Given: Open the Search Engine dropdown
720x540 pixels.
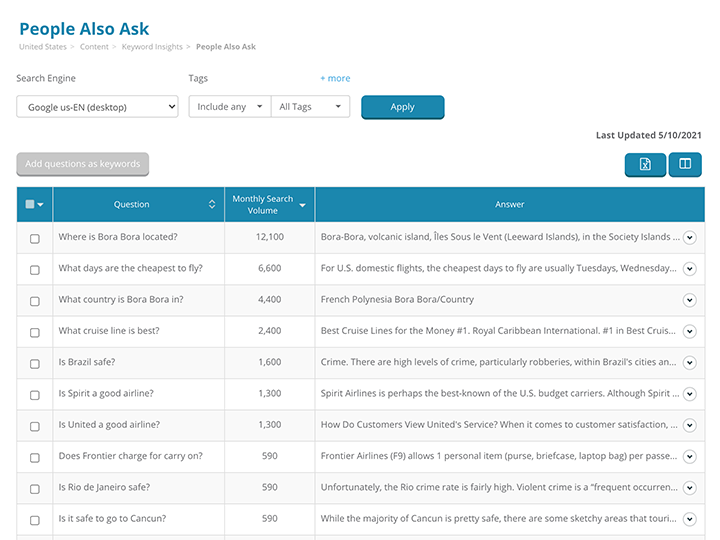Looking at the screenshot, I should [x=97, y=107].
